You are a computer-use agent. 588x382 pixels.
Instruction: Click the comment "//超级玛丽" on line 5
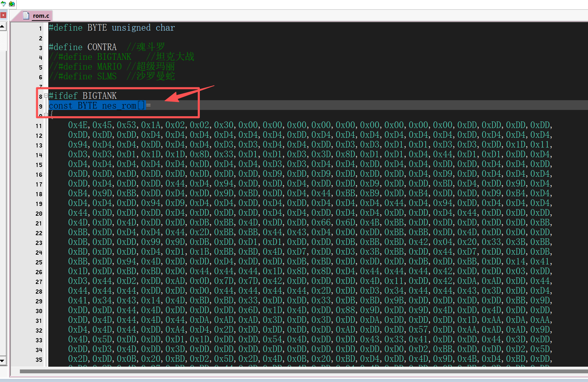tap(151, 66)
